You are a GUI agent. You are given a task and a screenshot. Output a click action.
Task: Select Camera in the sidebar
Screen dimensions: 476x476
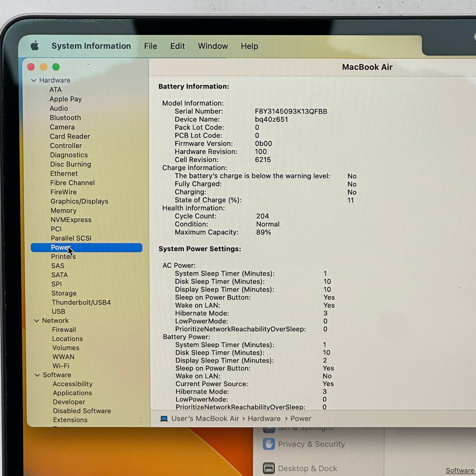tap(62, 127)
